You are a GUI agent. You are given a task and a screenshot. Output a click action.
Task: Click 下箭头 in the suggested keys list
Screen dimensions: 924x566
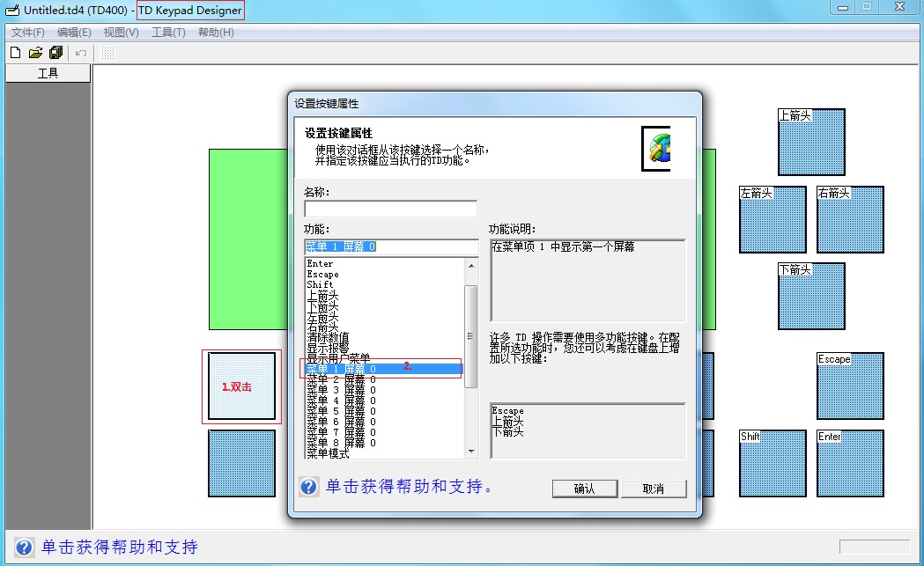pyautogui.click(x=508, y=431)
